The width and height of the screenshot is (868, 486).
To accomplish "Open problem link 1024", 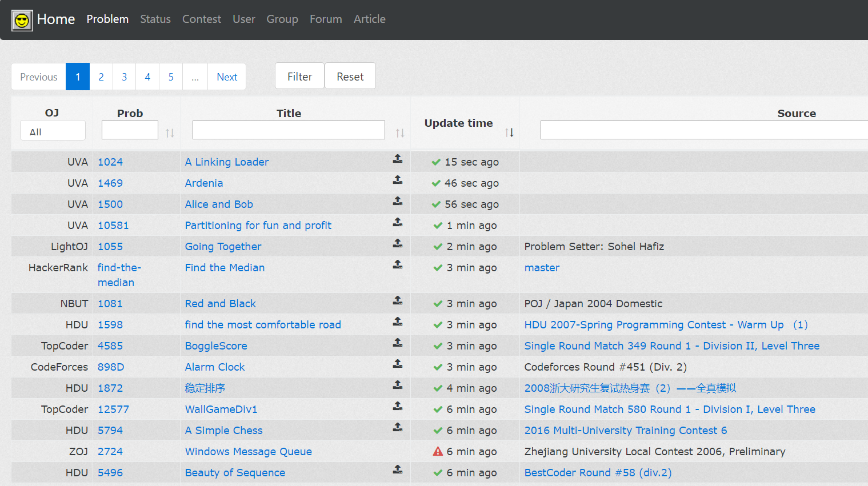I will [110, 162].
